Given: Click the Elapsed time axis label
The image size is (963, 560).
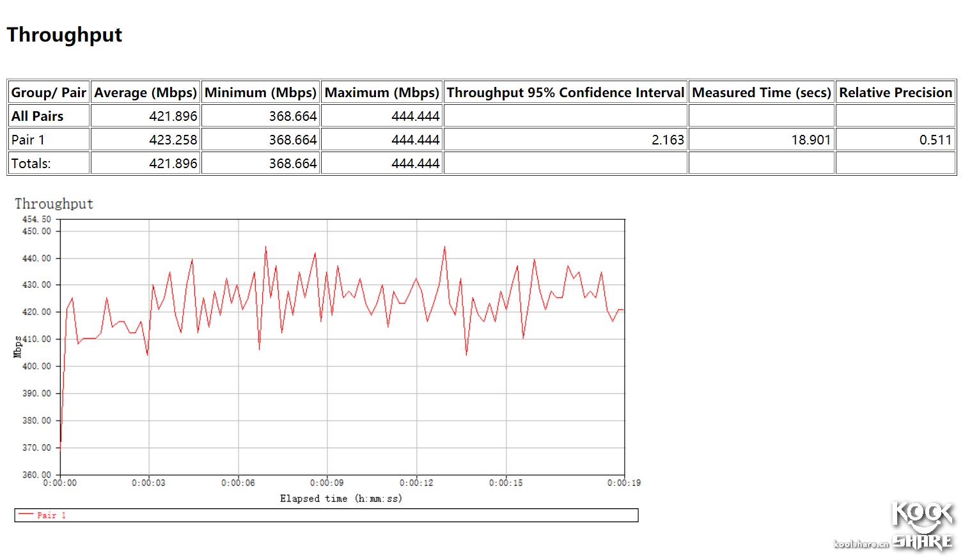Looking at the screenshot, I should pyautogui.click(x=342, y=498).
